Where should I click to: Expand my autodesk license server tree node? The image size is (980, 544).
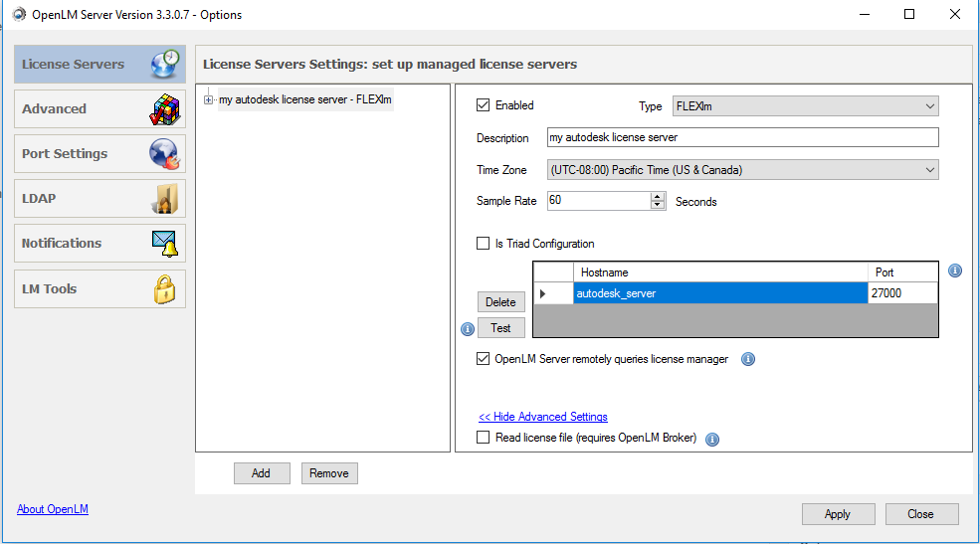tap(208, 99)
